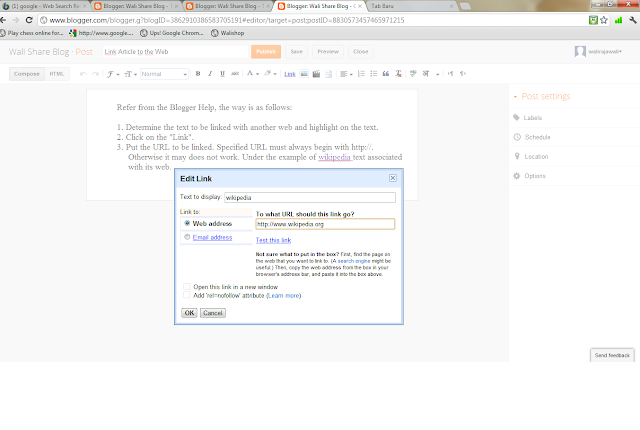
Task: Open the font size dropdown
Action: tap(130, 74)
